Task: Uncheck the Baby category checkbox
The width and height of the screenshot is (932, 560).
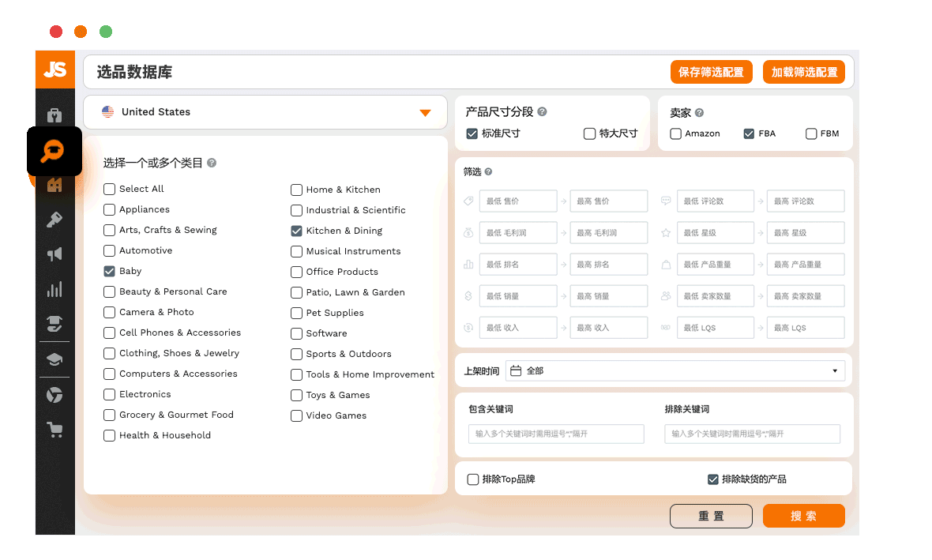Action: tap(109, 271)
